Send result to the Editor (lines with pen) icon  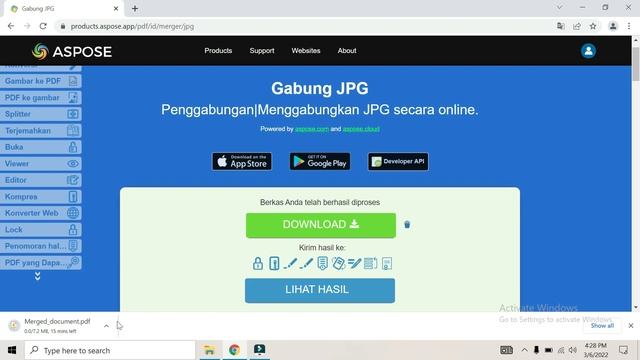coord(354,263)
